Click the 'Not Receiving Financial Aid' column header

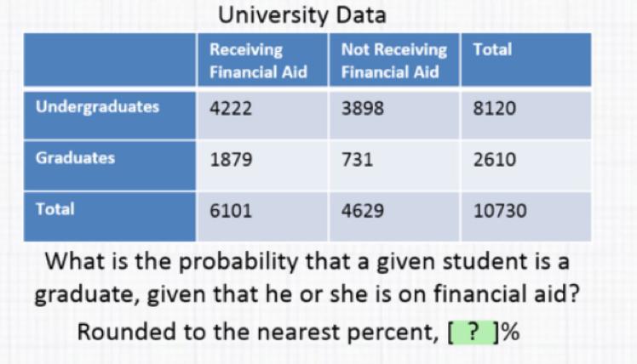tap(393, 60)
